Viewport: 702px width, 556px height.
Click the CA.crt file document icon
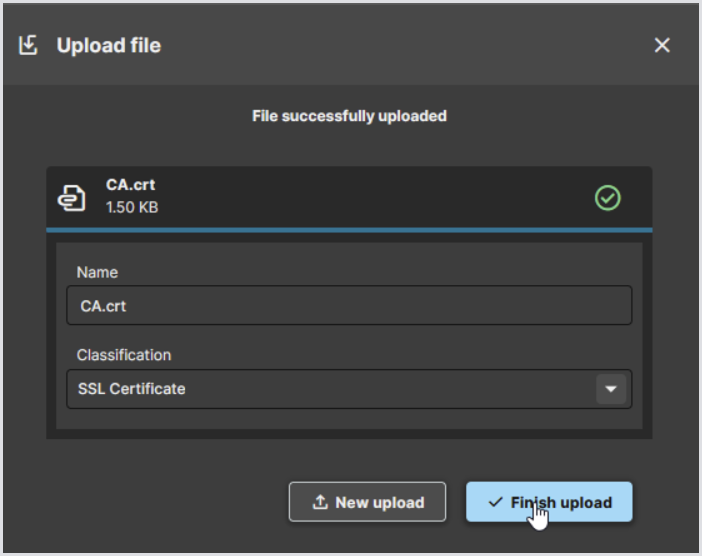coord(72,197)
